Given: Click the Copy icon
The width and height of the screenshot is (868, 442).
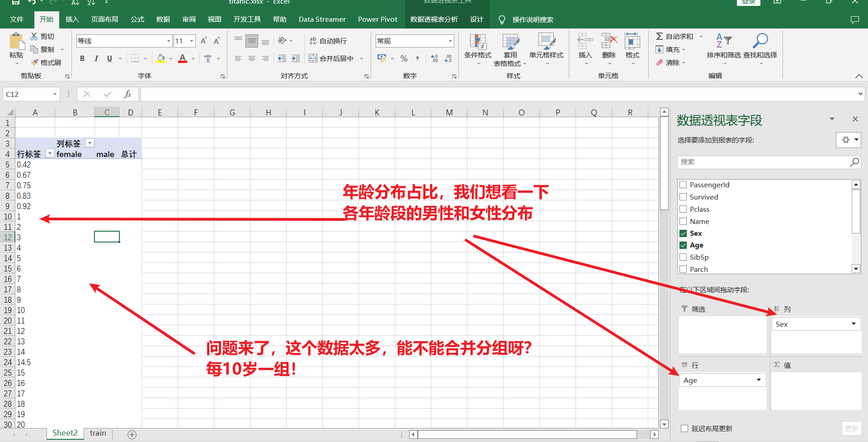Looking at the screenshot, I should click(34, 49).
